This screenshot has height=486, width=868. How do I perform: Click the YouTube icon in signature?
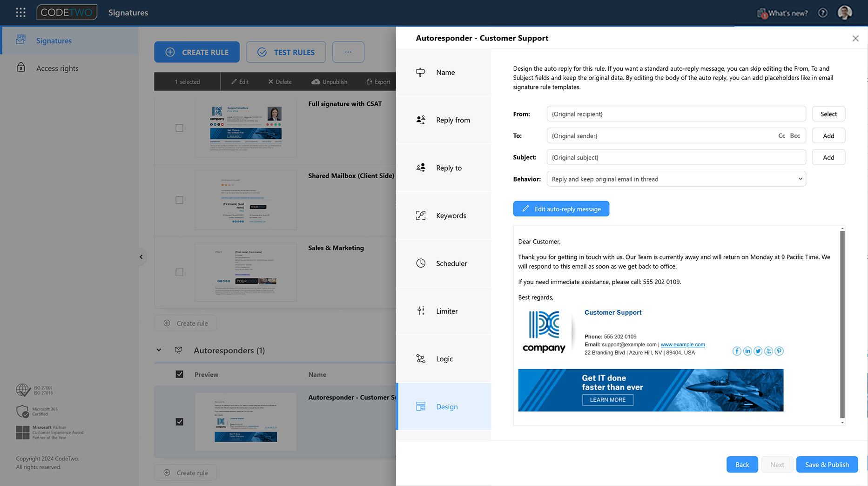coord(769,351)
